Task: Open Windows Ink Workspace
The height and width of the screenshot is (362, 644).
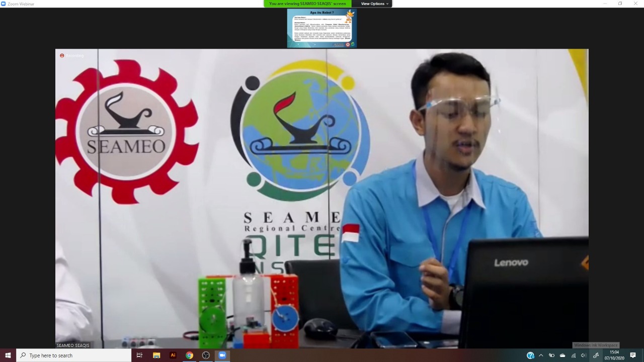Action: point(596,355)
